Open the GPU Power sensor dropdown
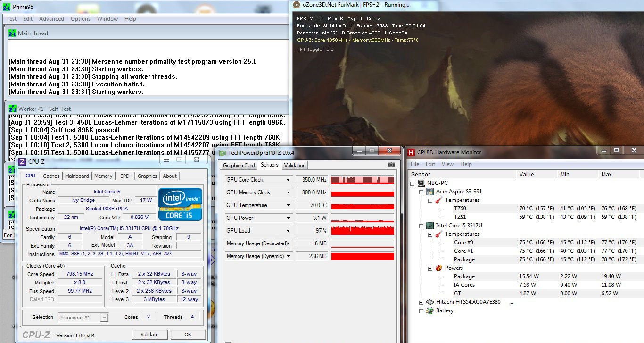 point(289,218)
